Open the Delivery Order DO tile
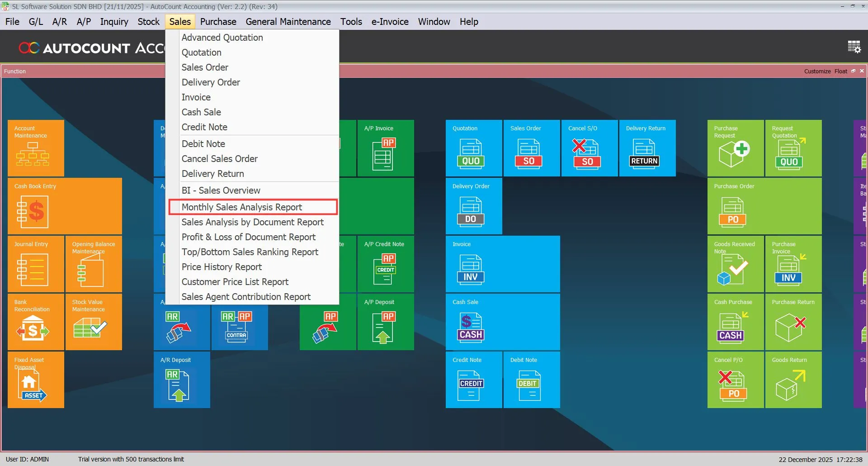The width and height of the screenshot is (868, 466). pyautogui.click(x=473, y=206)
